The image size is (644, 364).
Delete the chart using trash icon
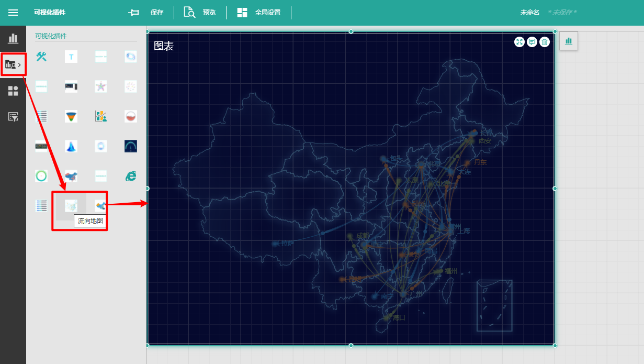coord(545,42)
